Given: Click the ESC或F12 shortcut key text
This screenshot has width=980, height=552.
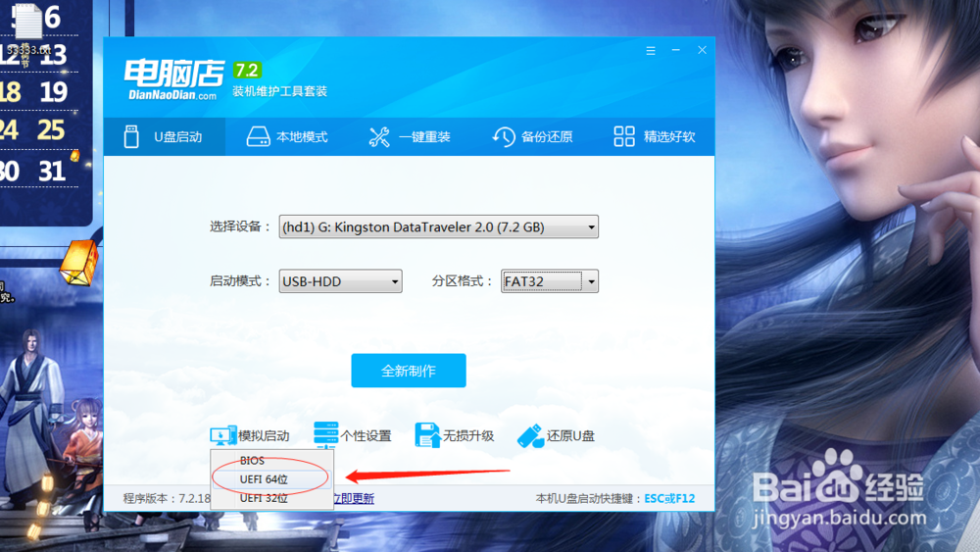Looking at the screenshot, I should [669, 498].
